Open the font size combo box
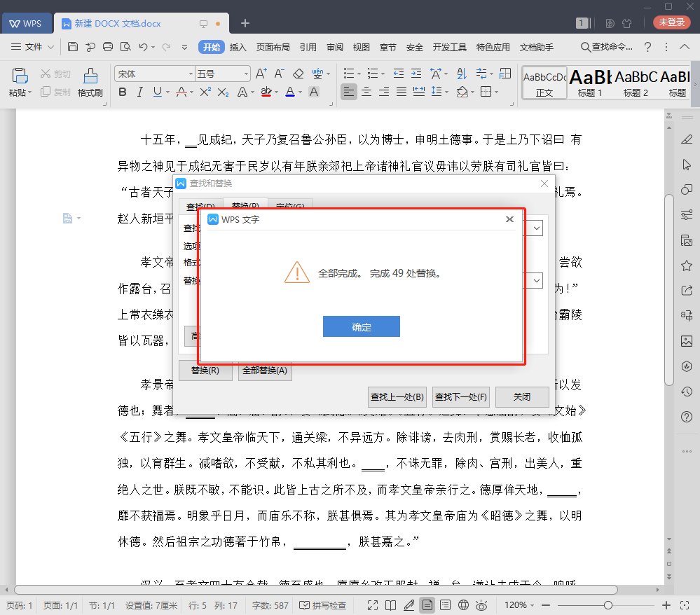This screenshot has width=700, height=615. click(x=221, y=73)
